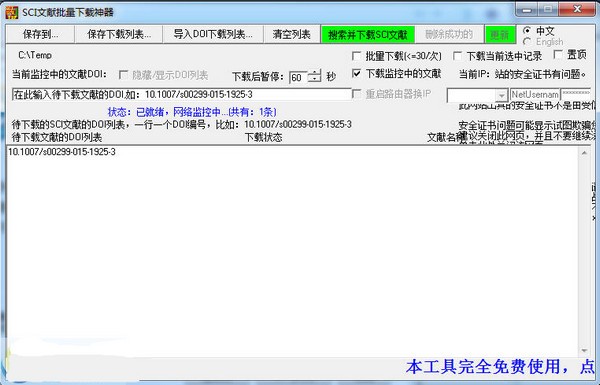Image resolution: width=600 pixels, height=385 pixels.
Task: Click the blue 本工具完全免费使用 banner text
Action: [x=500, y=367]
